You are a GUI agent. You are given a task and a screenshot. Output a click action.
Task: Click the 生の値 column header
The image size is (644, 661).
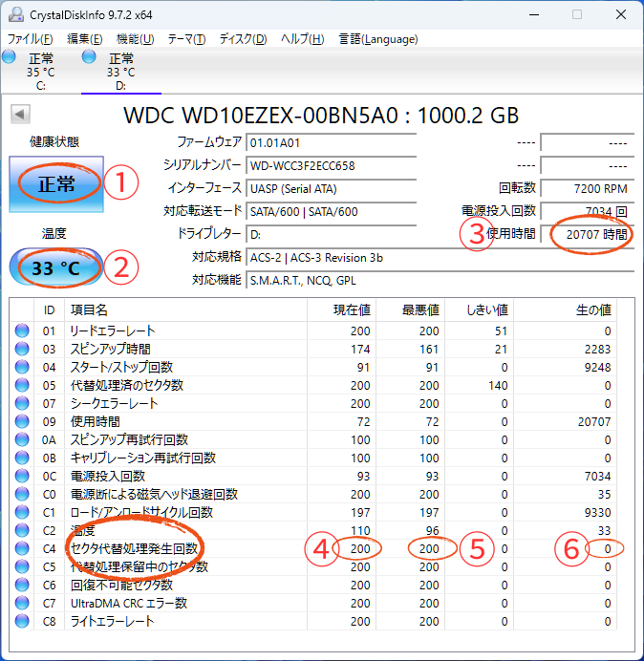coord(592,309)
